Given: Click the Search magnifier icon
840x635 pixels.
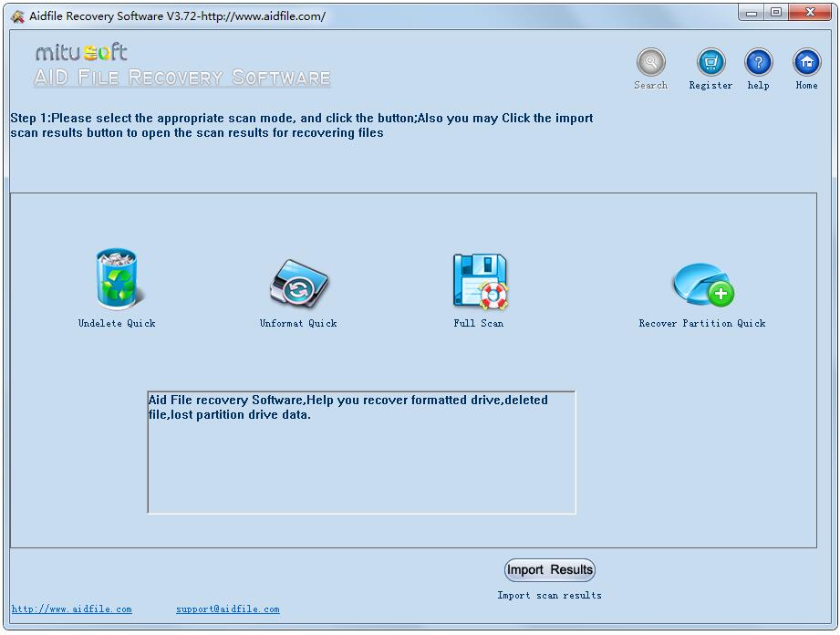Looking at the screenshot, I should click(x=651, y=62).
